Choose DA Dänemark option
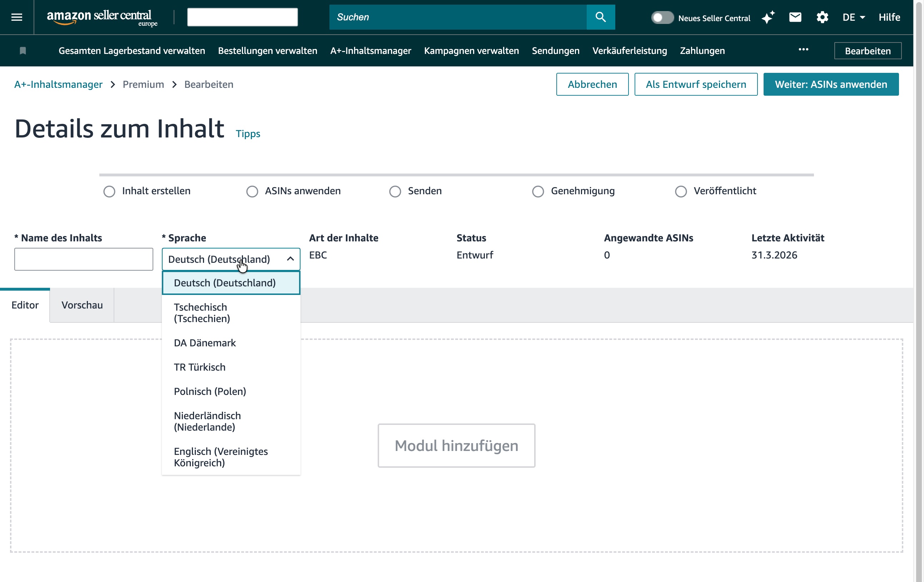This screenshot has width=924, height=582. pos(230,343)
